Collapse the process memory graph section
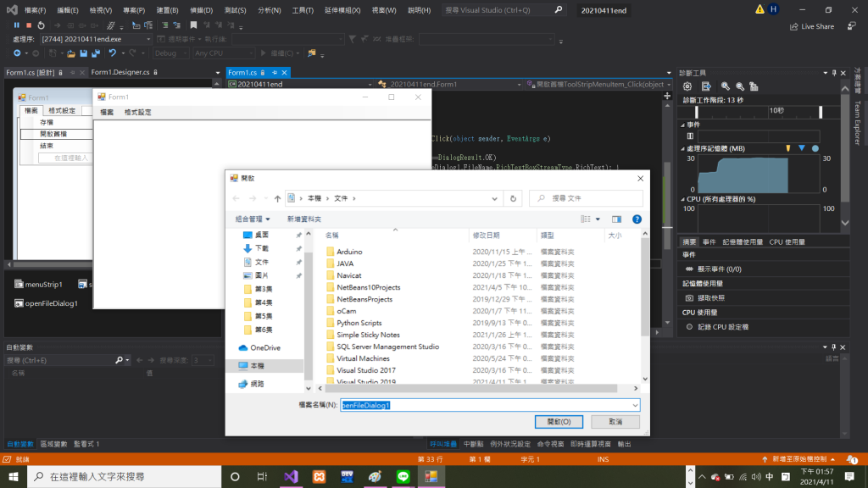The width and height of the screenshot is (868, 488). click(682, 148)
